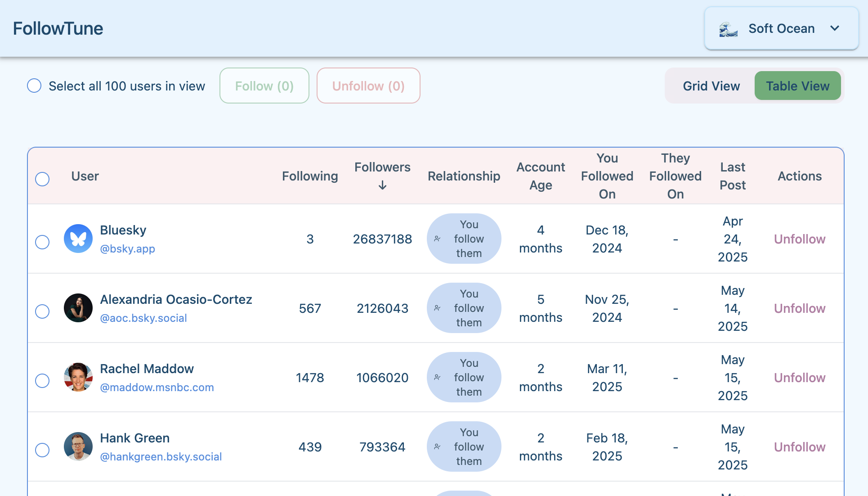
Task: Switch to Grid View
Action: [x=711, y=86]
